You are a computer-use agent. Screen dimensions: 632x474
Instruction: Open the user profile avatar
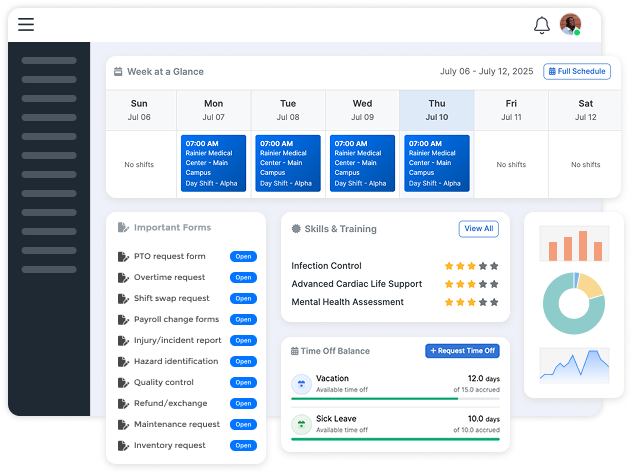pos(570,24)
